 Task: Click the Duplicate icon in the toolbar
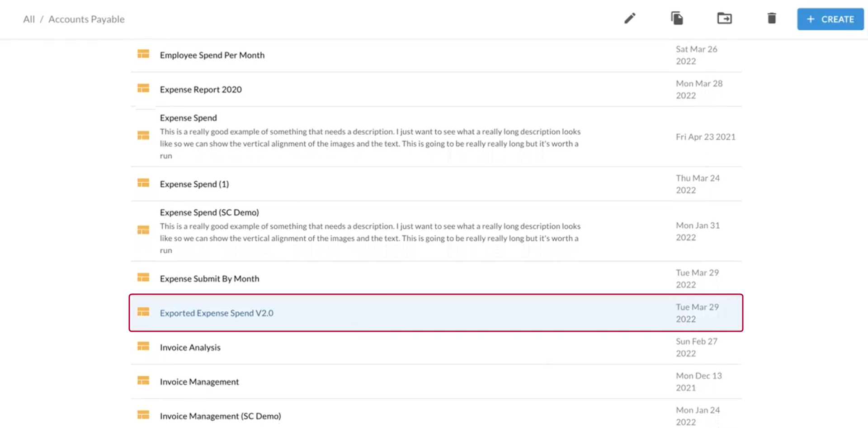pyautogui.click(x=677, y=18)
